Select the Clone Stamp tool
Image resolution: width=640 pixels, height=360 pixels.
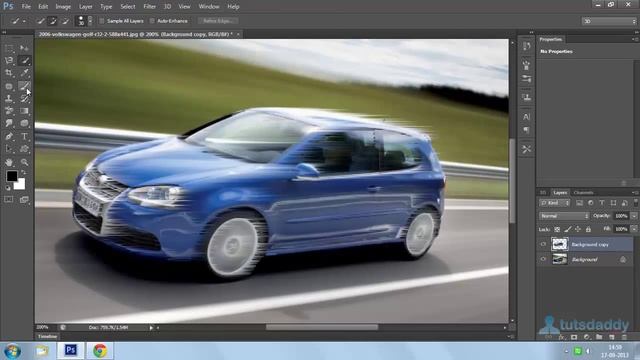[x=9, y=98]
